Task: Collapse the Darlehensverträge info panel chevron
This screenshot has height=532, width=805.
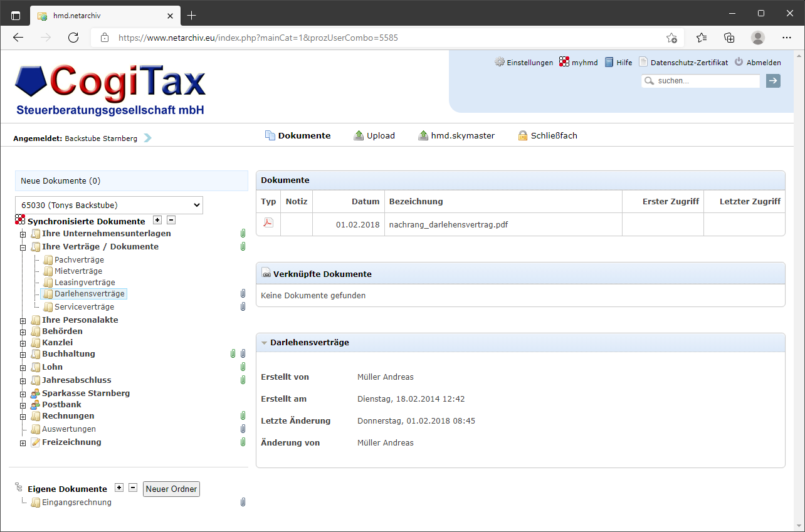Action: click(x=264, y=342)
